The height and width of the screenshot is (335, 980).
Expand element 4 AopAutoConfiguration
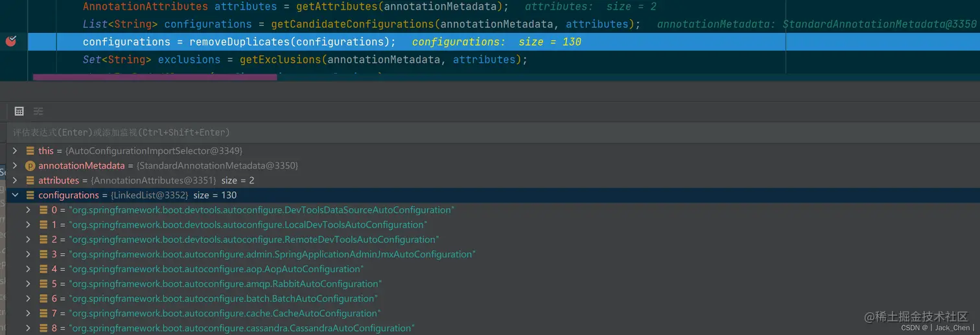[28, 269]
